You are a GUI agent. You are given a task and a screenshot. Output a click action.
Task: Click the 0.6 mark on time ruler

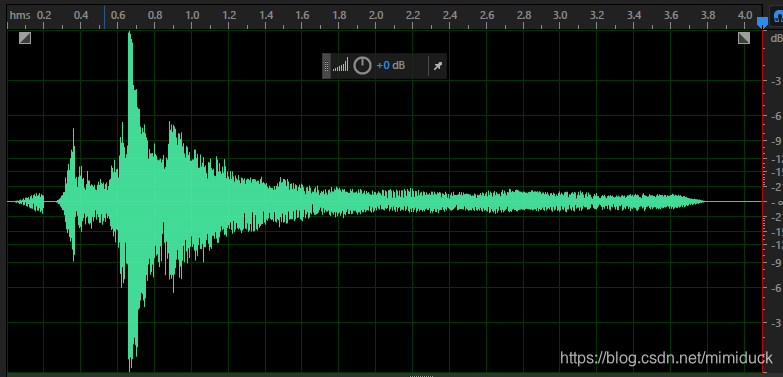tap(118, 15)
